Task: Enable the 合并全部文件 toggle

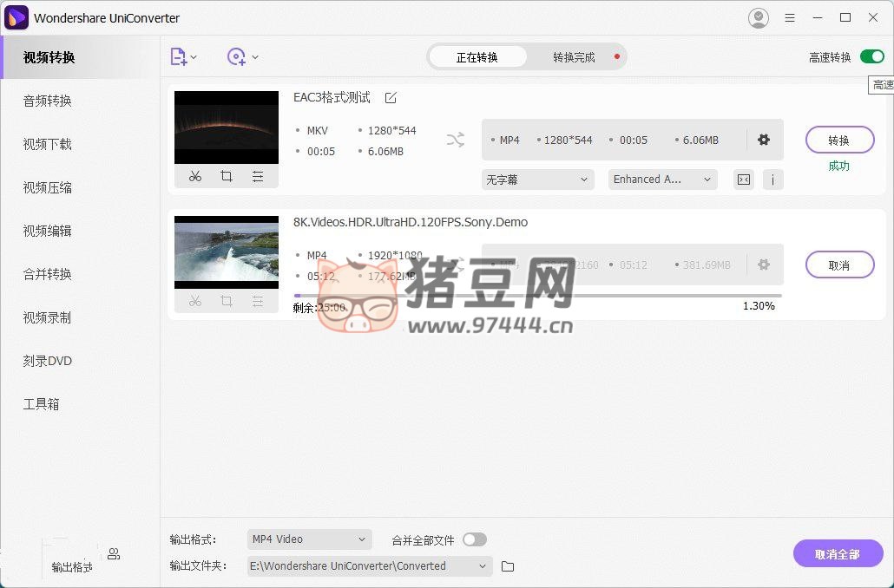Action: coord(474,539)
